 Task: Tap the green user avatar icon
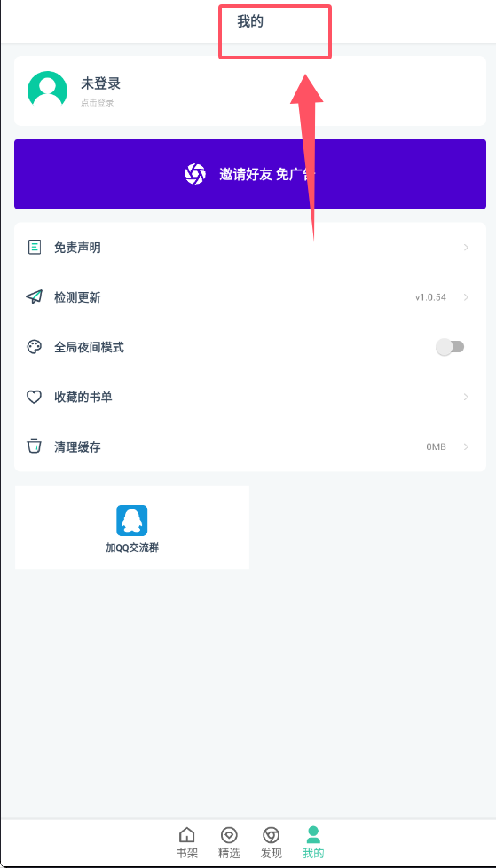pyautogui.click(x=47, y=91)
